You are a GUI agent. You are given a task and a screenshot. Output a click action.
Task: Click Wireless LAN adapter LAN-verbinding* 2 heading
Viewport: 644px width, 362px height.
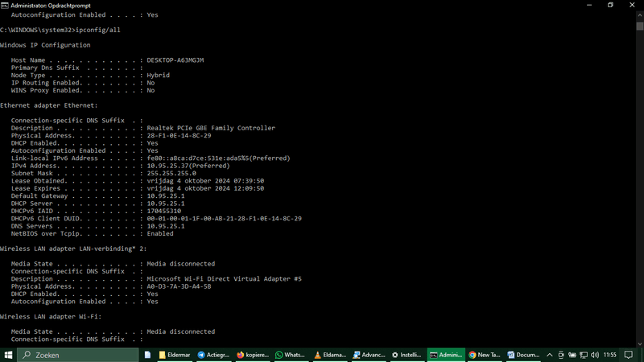coord(73,249)
